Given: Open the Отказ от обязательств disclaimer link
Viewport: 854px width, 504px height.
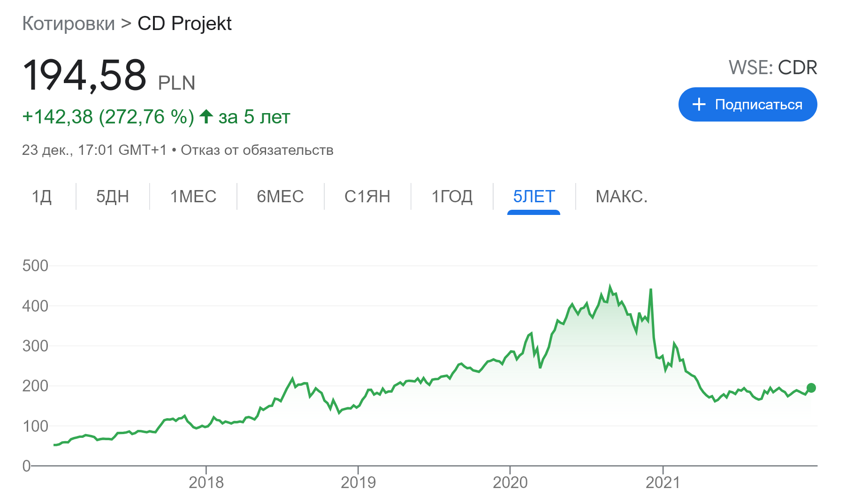Looking at the screenshot, I should (x=257, y=150).
